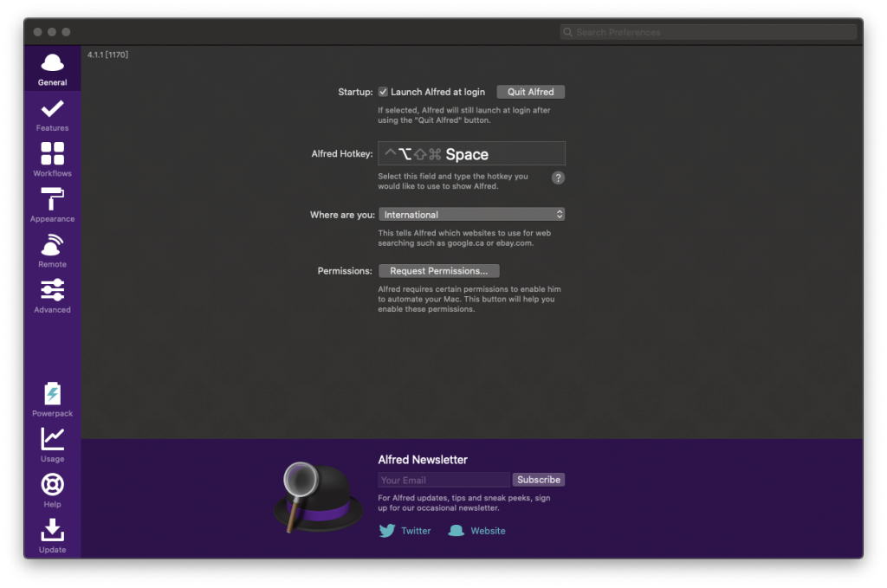Click the Startup label
The width and height of the screenshot is (887, 588).
pos(355,92)
